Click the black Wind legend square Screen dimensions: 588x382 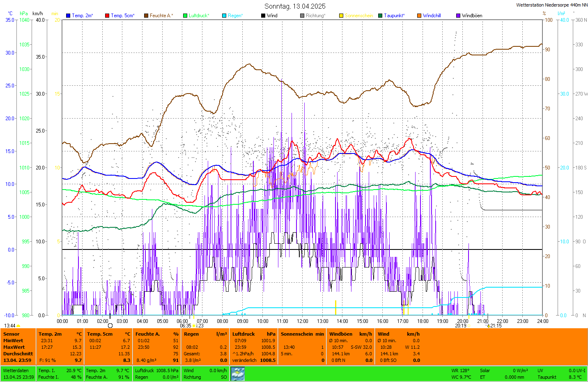point(263,16)
